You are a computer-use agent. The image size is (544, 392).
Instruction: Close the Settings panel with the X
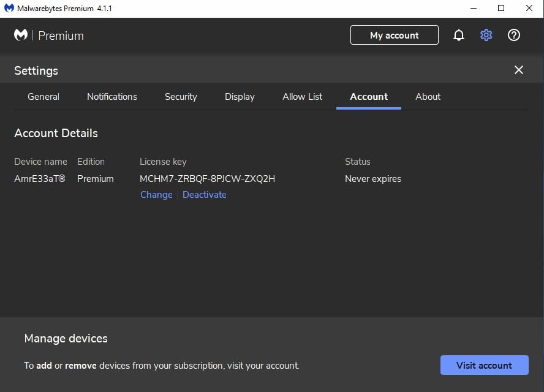[x=519, y=70]
